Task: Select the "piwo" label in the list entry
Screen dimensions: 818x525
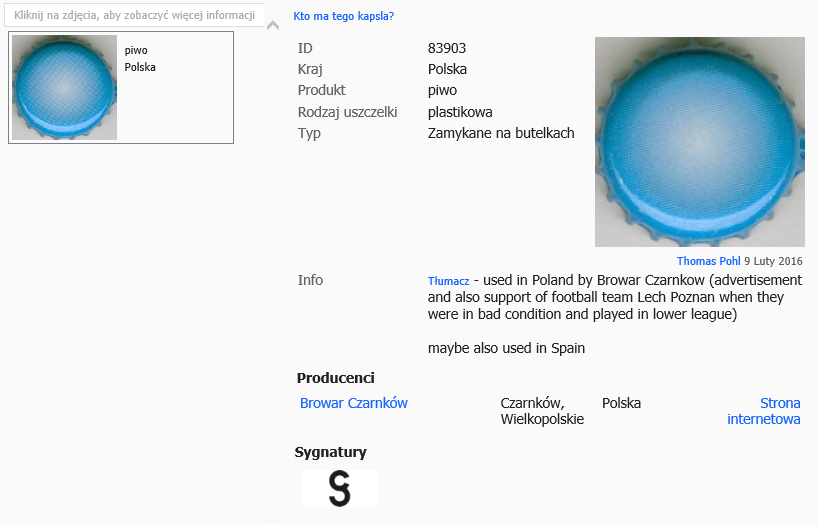Action: [x=136, y=50]
